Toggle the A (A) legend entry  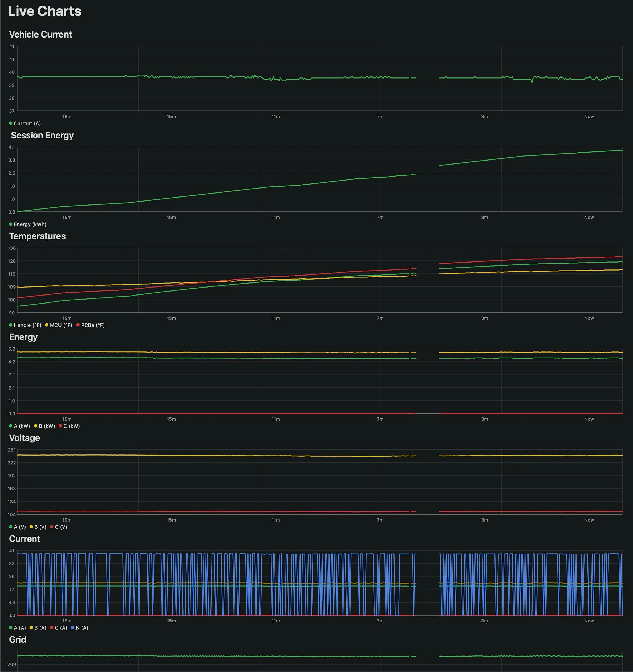[x=17, y=627]
